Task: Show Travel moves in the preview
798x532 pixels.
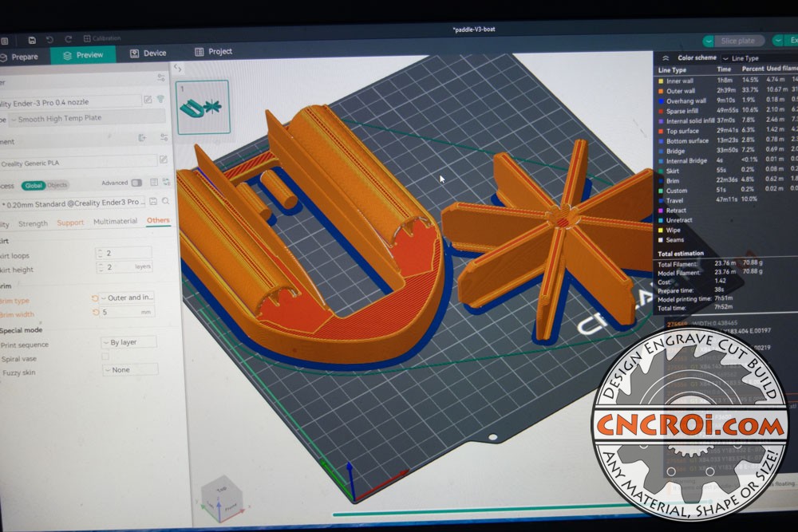Action: [x=661, y=200]
